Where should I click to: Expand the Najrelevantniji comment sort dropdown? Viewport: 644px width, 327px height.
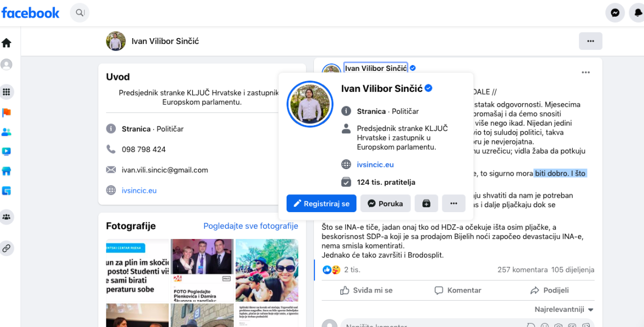click(x=564, y=309)
